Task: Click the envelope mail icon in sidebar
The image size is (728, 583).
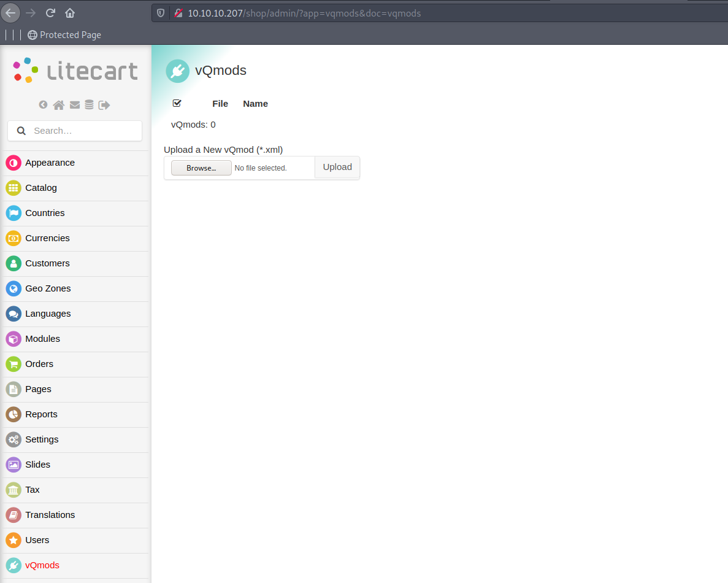Action: pyautogui.click(x=74, y=105)
